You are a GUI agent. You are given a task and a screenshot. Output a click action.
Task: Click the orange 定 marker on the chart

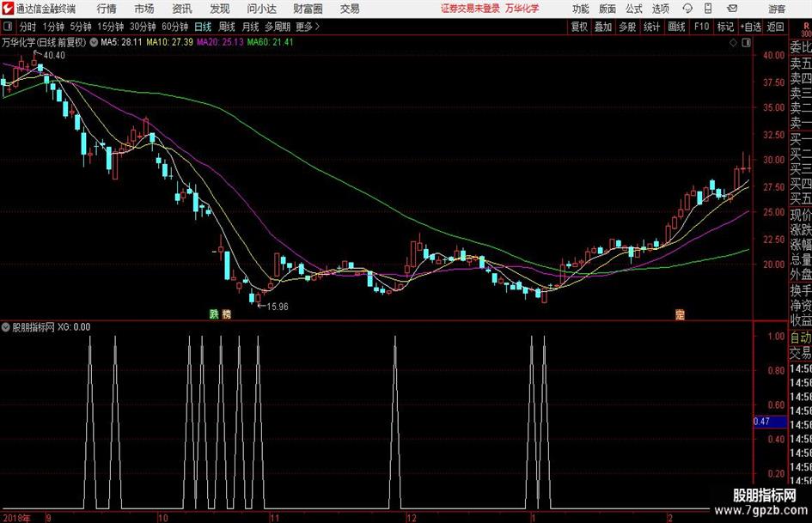[680, 313]
